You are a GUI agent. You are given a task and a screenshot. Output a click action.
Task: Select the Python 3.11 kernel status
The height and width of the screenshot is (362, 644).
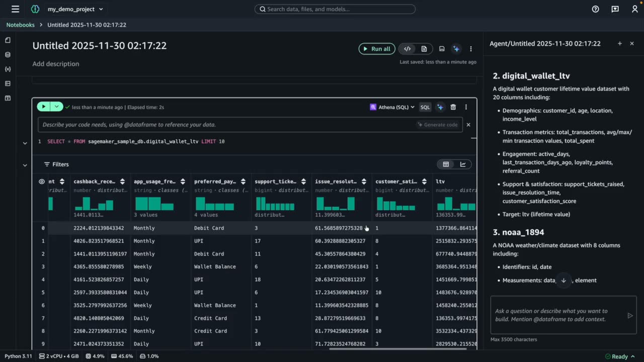pos(18,356)
